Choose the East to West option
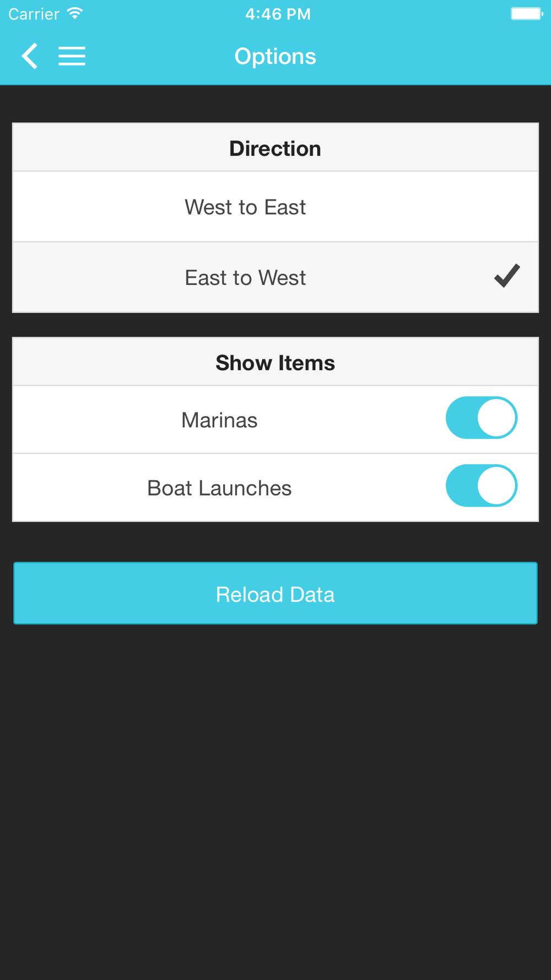Viewport: 551px width, 980px height. (275, 277)
